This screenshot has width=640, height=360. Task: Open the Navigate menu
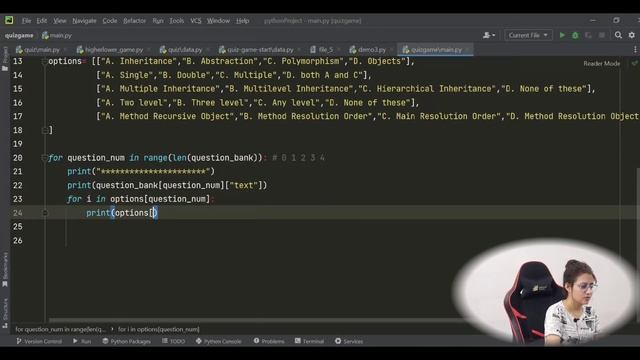(x=84, y=20)
